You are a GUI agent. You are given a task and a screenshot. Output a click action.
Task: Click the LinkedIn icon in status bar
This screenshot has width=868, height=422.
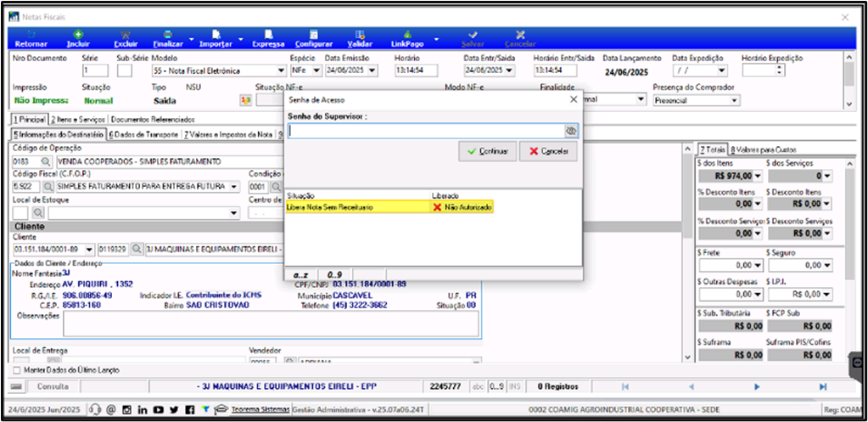(143, 410)
